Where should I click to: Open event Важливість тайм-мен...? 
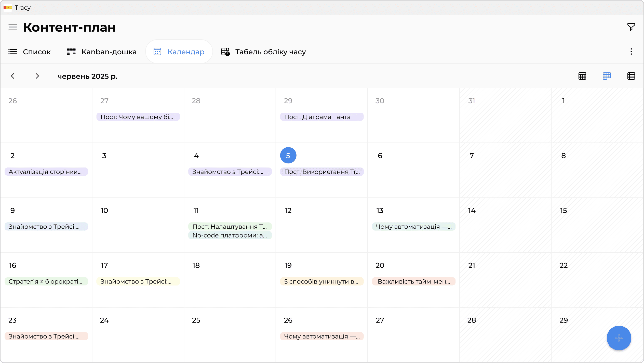(x=414, y=281)
